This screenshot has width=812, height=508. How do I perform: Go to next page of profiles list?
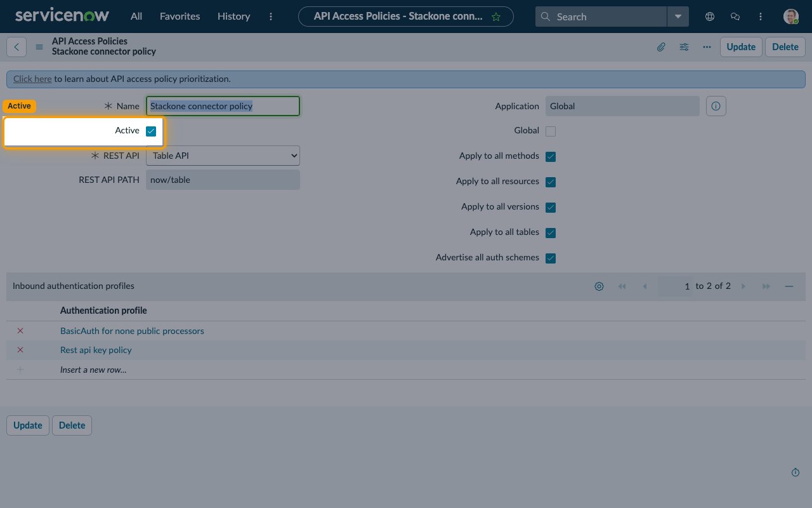[x=743, y=286]
